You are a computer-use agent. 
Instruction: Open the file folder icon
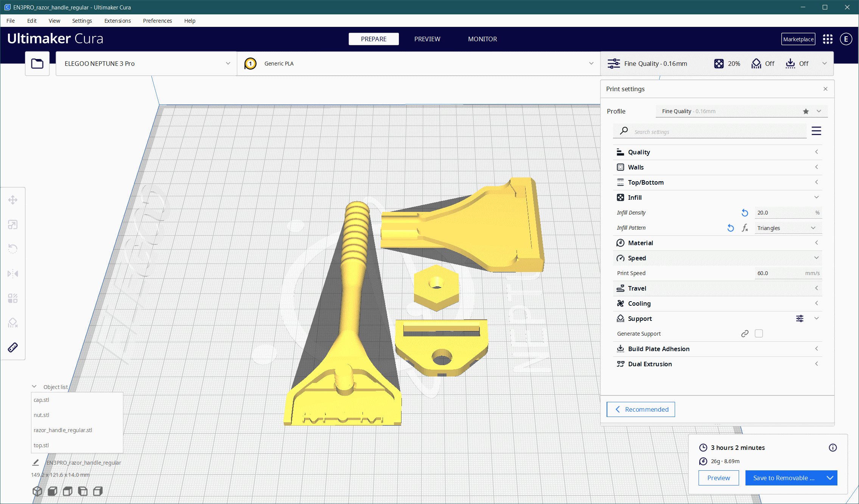coord(37,64)
